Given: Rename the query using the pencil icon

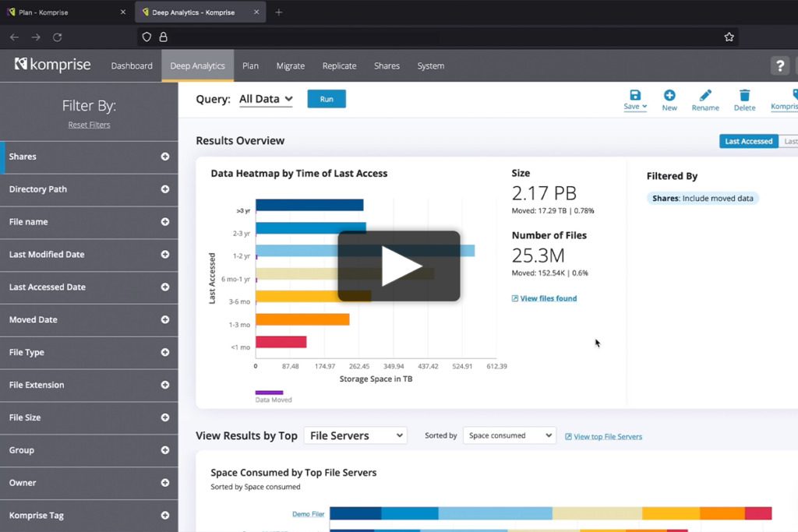Looking at the screenshot, I should [x=704, y=97].
